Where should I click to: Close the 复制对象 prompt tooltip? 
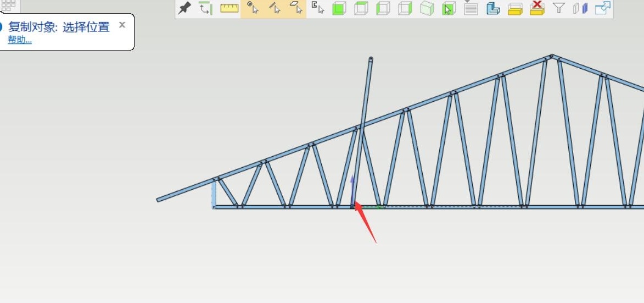pos(122,25)
